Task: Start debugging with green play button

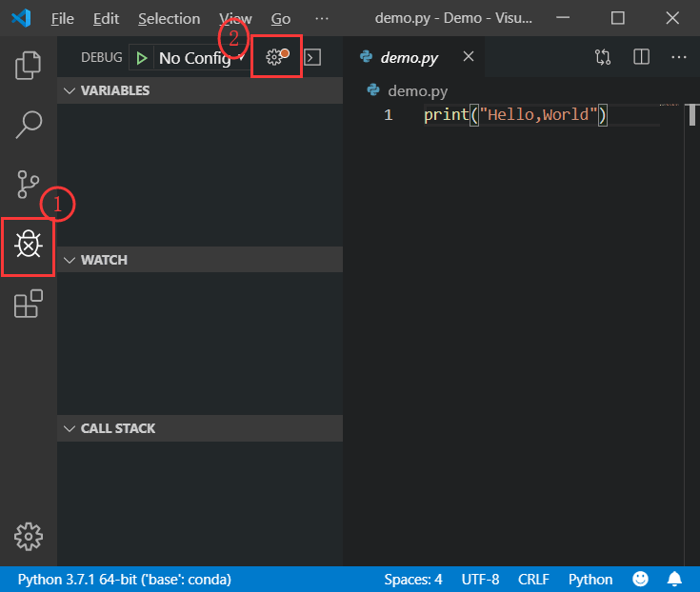Action: (x=142, y=58)
